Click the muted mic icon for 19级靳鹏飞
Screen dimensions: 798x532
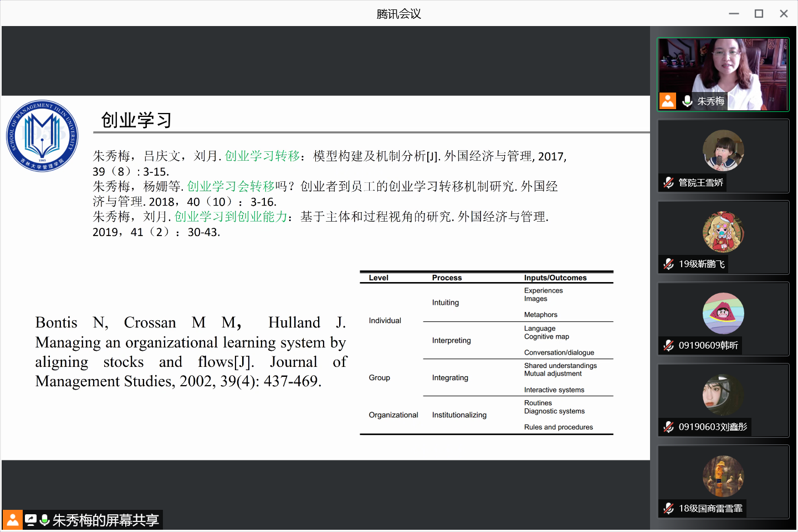click(x=669, y=264)
